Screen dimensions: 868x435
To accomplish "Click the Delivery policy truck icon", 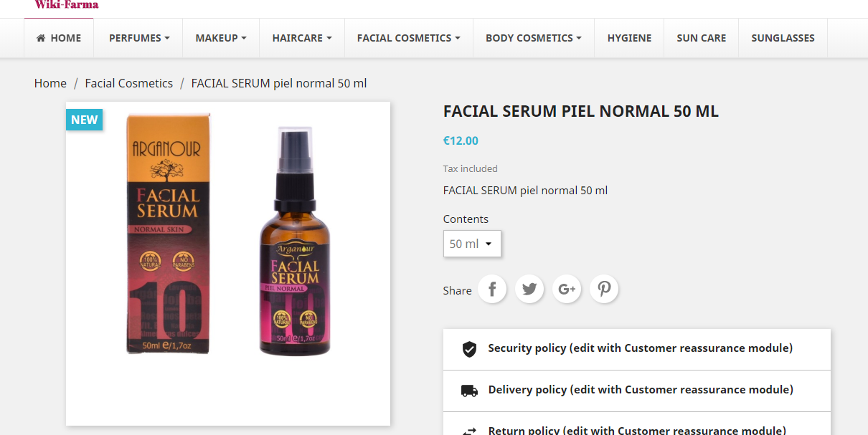I will 469,391.
